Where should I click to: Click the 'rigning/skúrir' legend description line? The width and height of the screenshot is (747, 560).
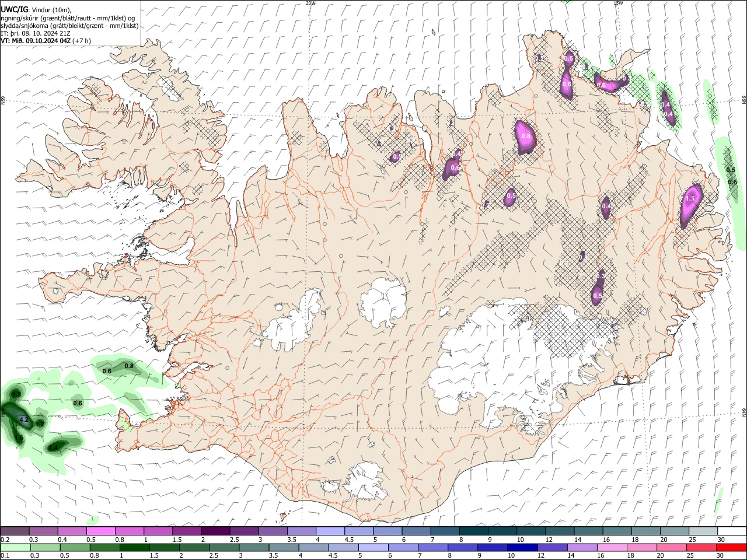click(68, 18)
